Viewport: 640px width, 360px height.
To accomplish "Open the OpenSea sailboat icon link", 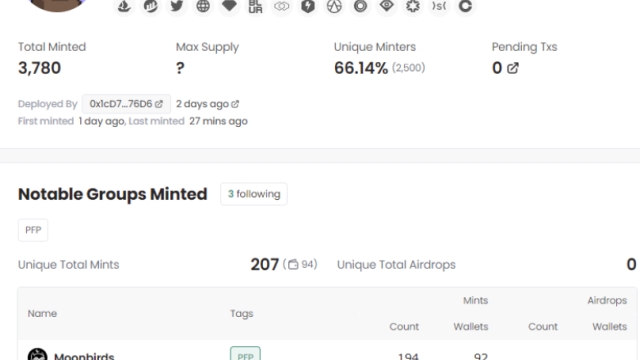I will pyautogui.click(x=124, y=6).
